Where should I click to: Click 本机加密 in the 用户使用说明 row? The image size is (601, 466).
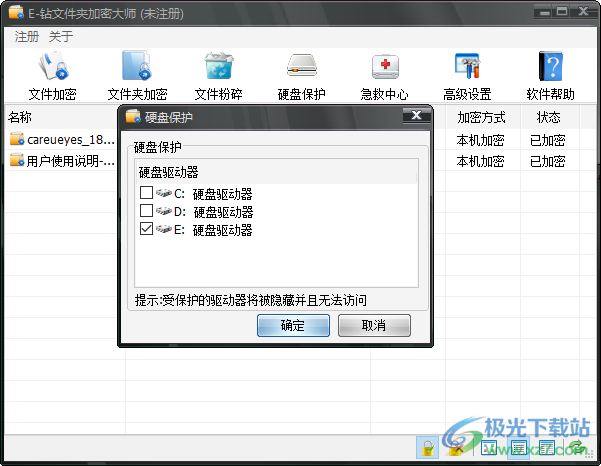point(480,161)
